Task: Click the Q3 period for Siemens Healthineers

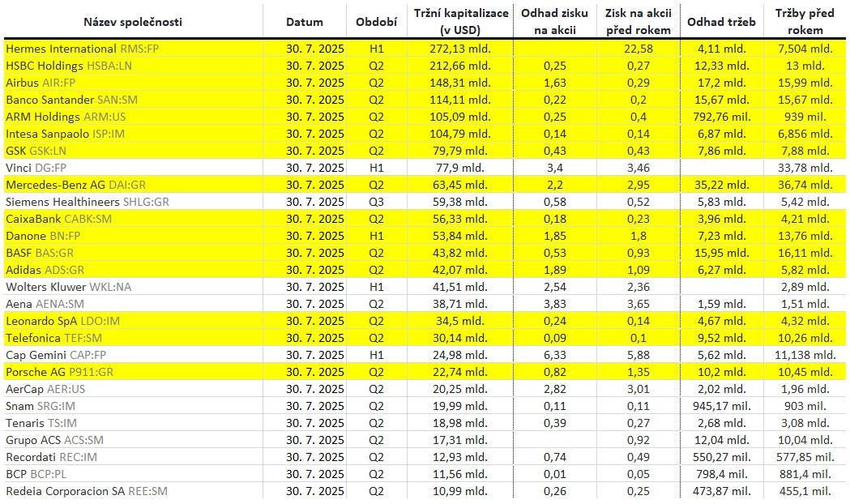Action: click(376, 202)
